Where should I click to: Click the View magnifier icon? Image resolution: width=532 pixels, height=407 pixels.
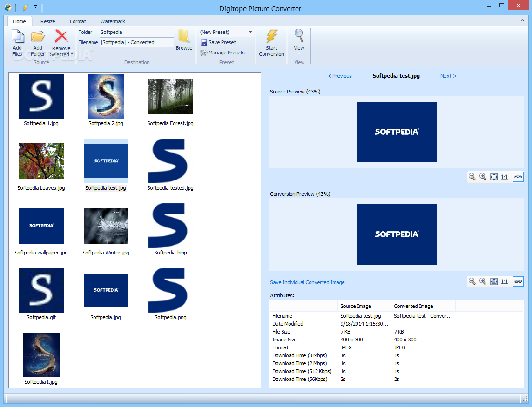tap(299, 36)
